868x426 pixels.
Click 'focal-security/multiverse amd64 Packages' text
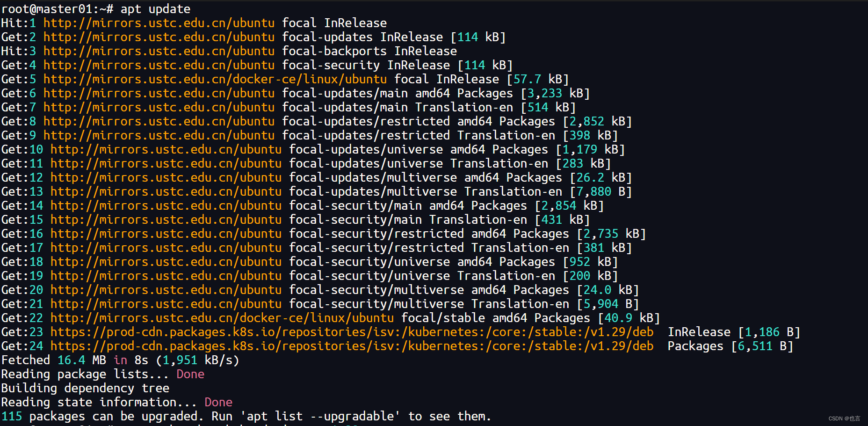point(429,290)
